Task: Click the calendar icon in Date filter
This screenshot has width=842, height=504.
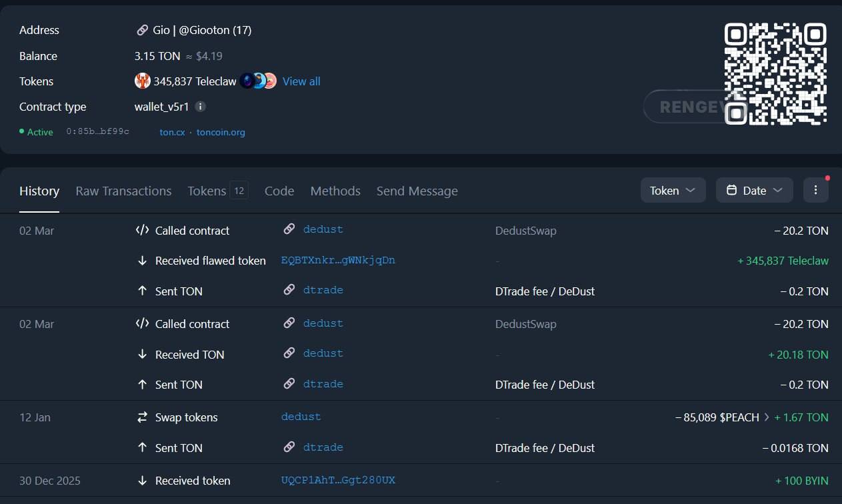Action: coord(731,191)
